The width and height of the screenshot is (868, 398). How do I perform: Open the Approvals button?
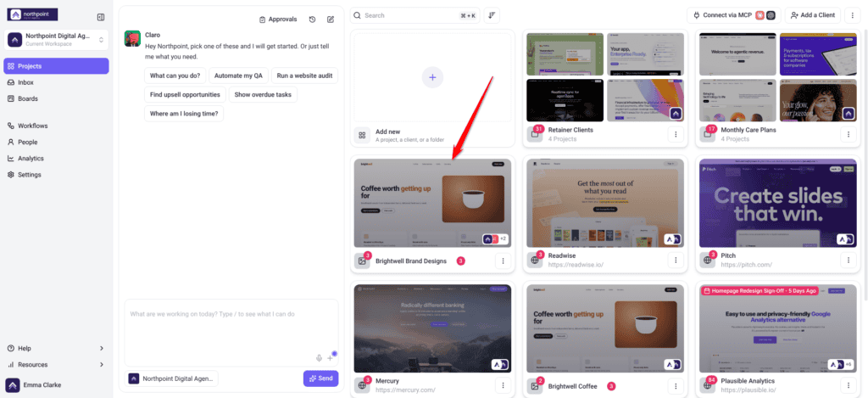[x=278, y=20]
